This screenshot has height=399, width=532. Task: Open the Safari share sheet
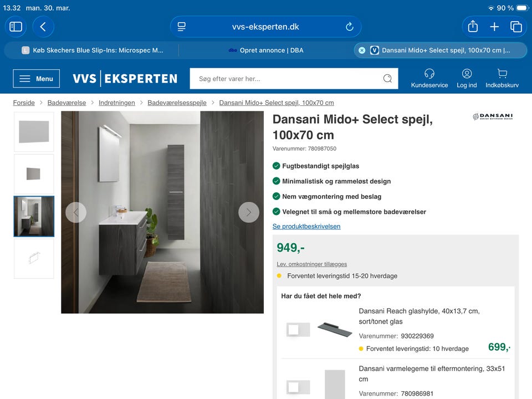[x=473, y=27]
